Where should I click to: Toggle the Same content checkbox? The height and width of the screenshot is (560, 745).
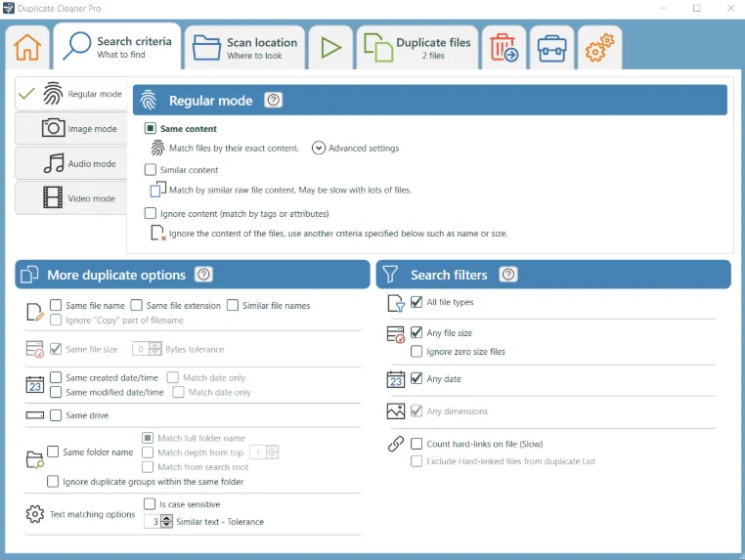point(151,128)
